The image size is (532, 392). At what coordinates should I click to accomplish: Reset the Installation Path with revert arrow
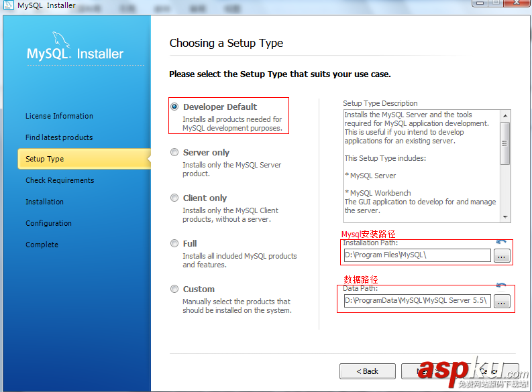coord(501,242)
